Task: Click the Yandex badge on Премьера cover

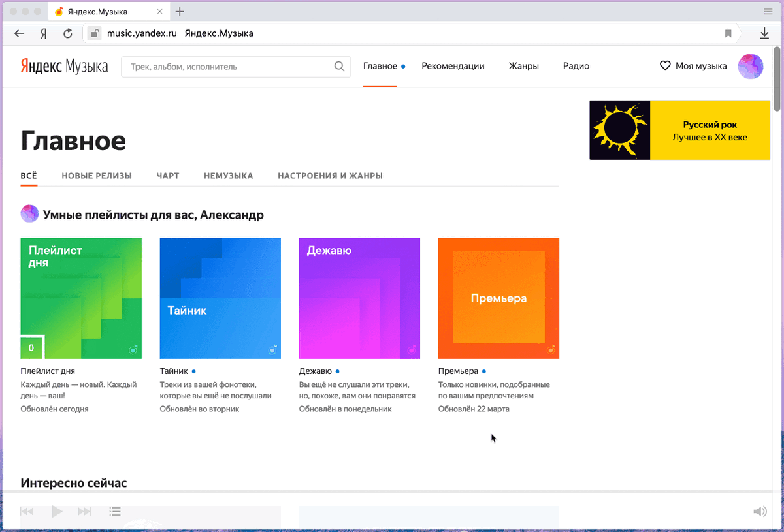Action: [551, 350]
